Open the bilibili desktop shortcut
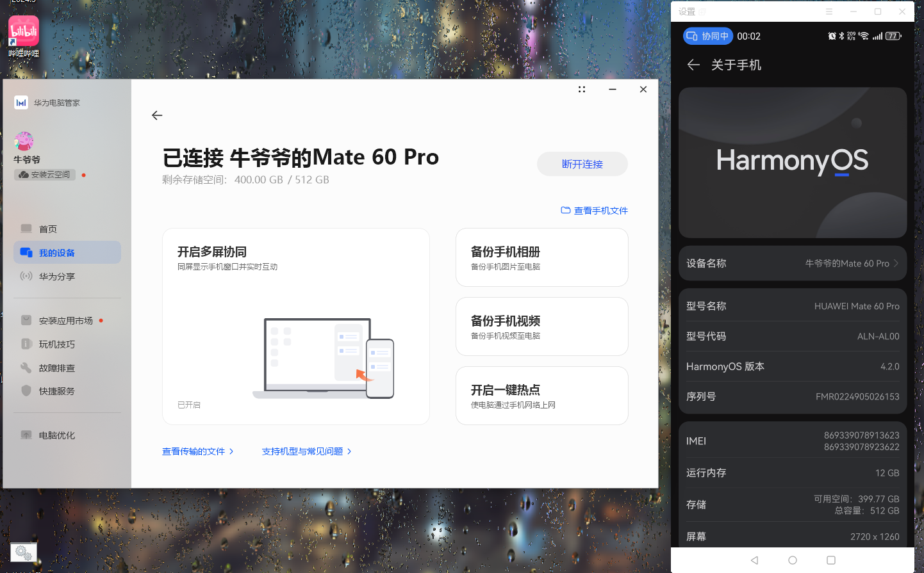 coord(24,36)
